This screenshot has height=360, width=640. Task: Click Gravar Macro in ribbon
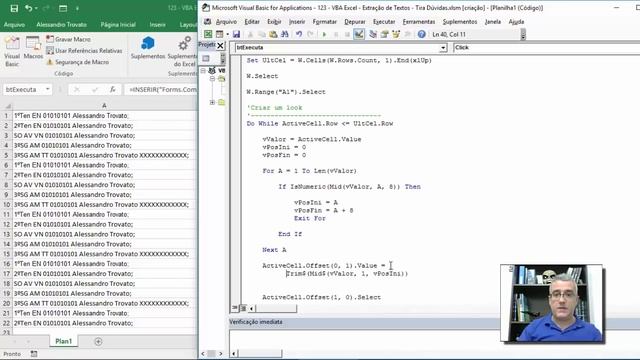point(68,39)
